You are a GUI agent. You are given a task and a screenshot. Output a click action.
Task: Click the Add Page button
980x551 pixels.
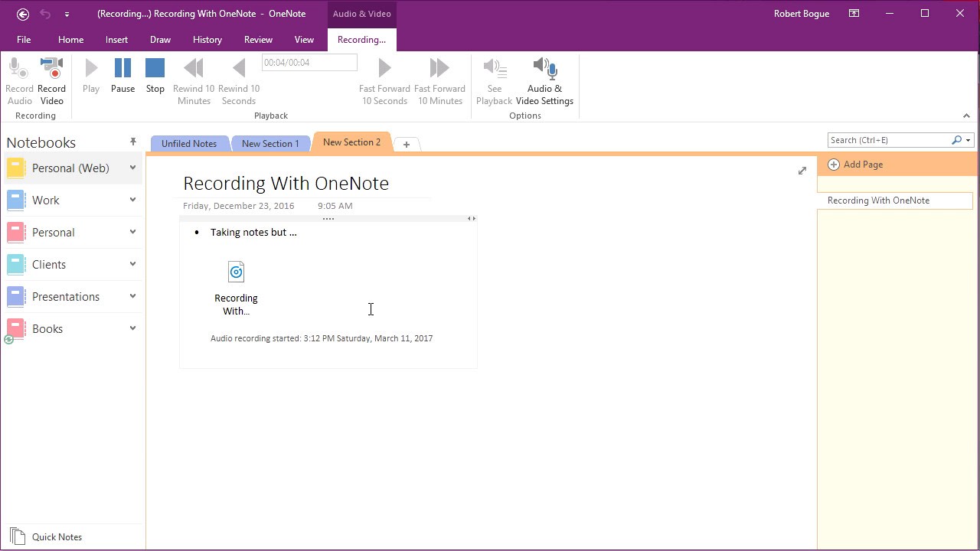click(x=855, y=164)
